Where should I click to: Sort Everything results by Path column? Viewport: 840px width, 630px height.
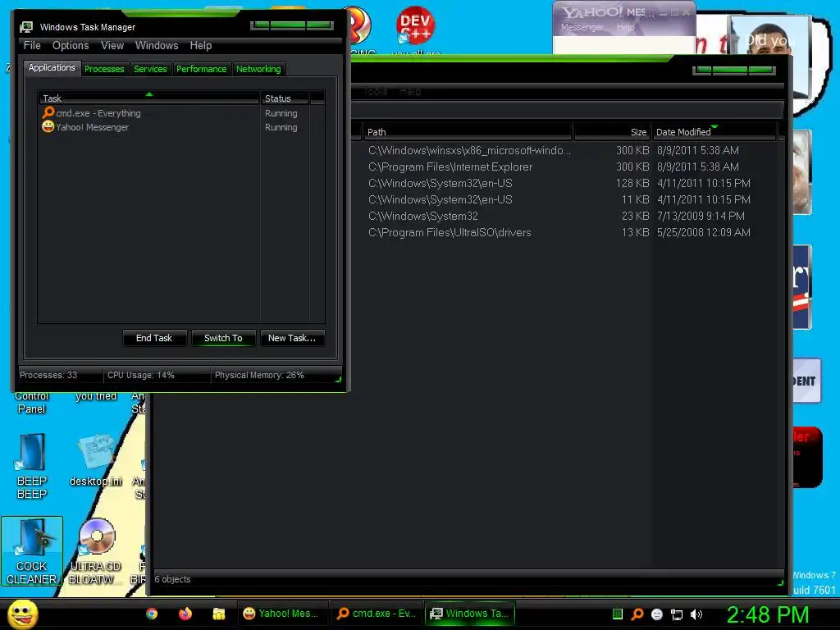pyautogui.click(x=467, y=132)
